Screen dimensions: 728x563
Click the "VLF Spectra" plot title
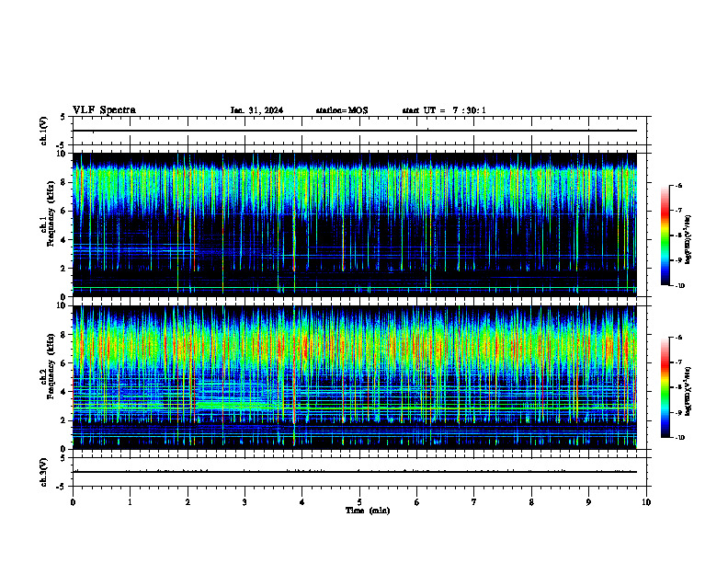104,110
